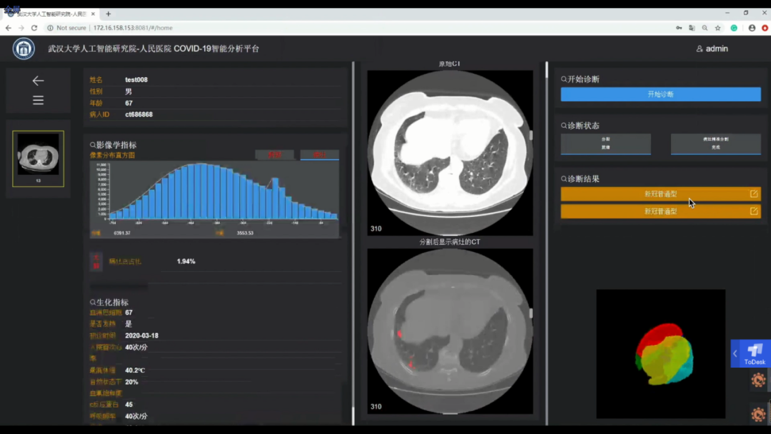The width and height of the screenshot is (771, 434).
Task: Click the blue 开始诊断 start diagnosis button
Action: tap(660, 94)
